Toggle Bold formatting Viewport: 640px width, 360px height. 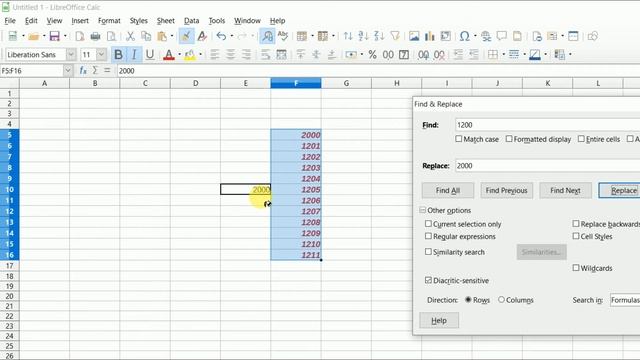tap(118, 54)
